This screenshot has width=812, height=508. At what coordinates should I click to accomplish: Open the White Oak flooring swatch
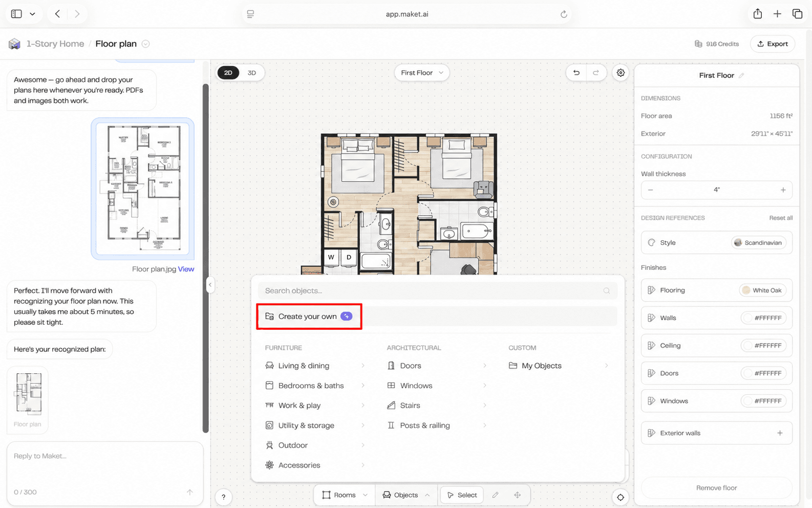pos(763,290)
